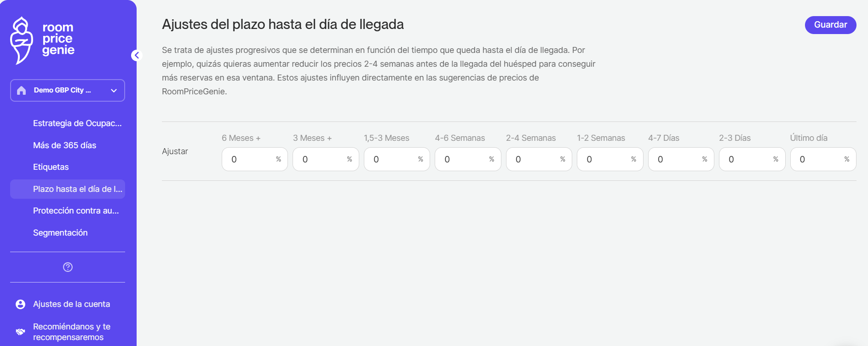Go to Más de 365 días
This screenshot has height=346, width=868.
click(x=64, y=145)
